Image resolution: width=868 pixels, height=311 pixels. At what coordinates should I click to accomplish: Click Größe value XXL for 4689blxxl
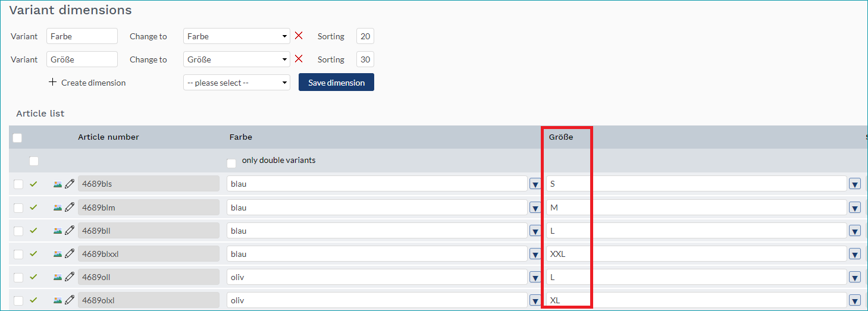click(x=697, y=254)
